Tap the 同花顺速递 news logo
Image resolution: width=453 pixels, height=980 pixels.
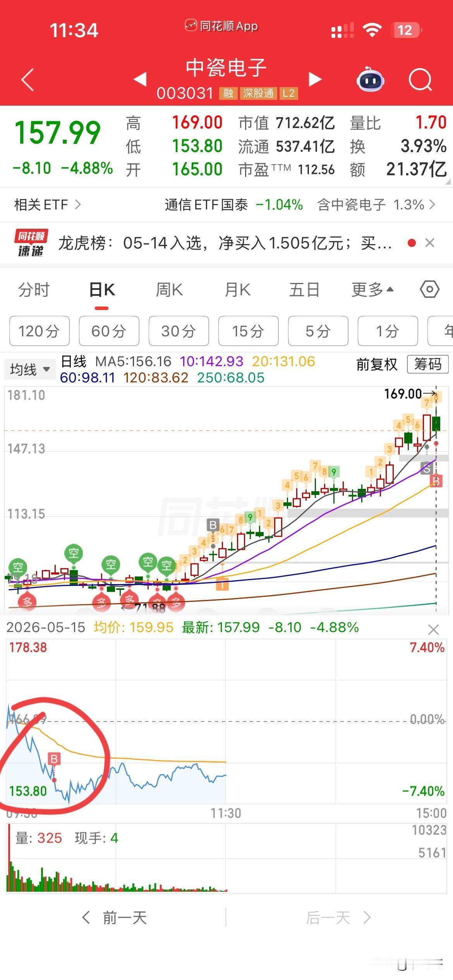pos(31,243)
